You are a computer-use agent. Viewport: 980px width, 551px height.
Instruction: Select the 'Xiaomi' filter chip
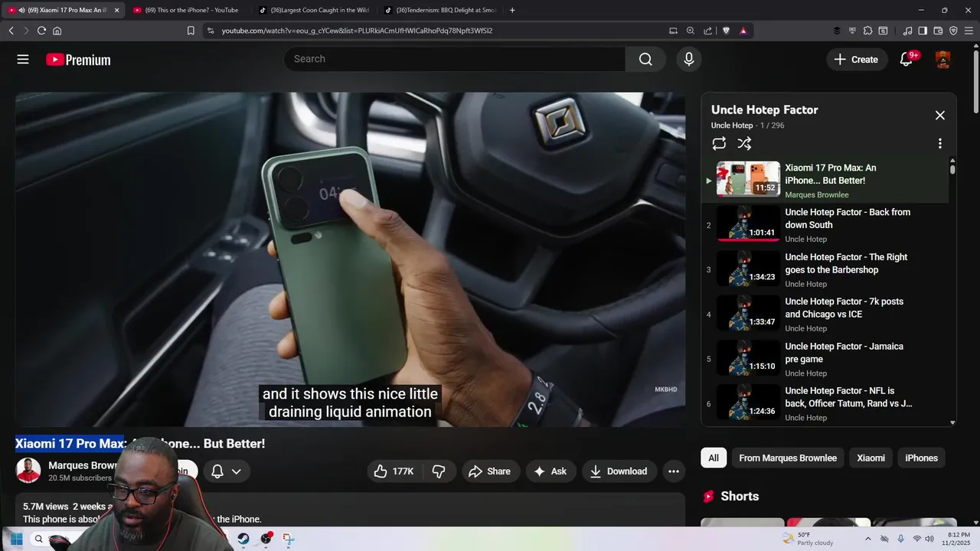click(x=871, y=458)
